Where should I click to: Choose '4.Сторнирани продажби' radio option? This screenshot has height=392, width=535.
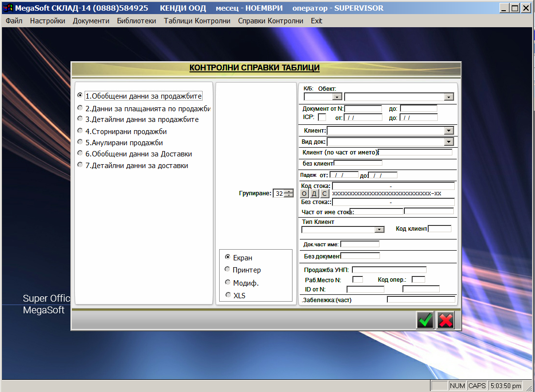pos(80,131)
